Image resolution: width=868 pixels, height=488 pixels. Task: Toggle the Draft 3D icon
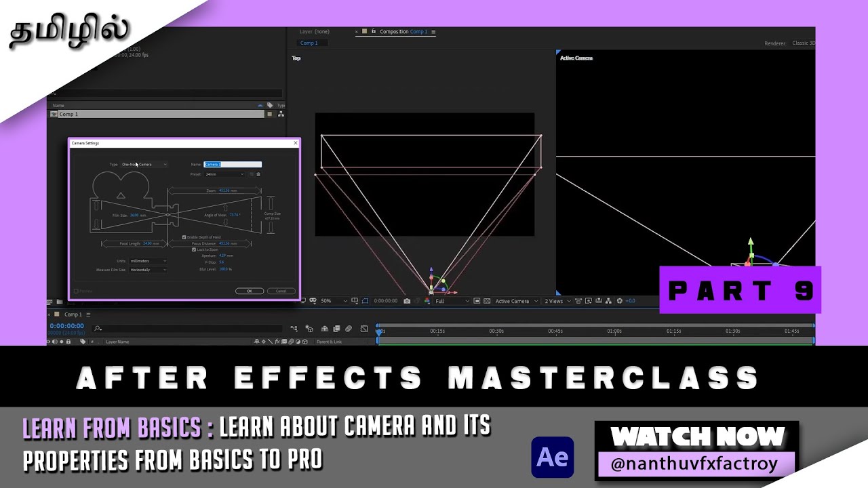tap(309, 328)
